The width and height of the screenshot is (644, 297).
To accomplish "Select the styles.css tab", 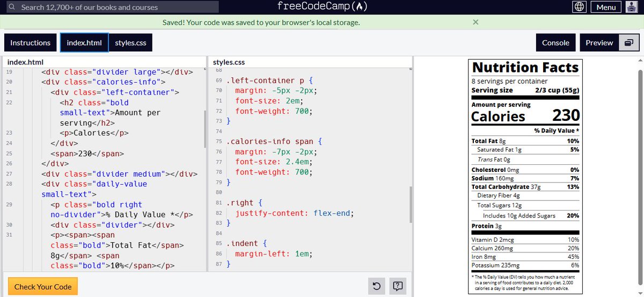I will 130,43.
